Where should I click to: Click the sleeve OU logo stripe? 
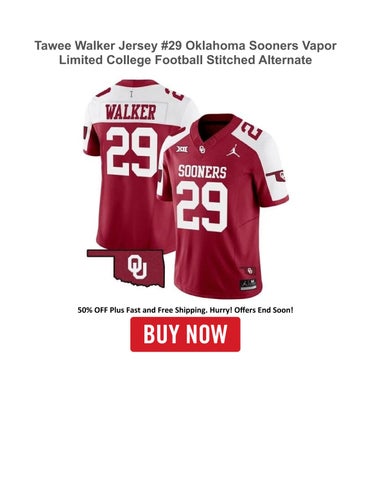coord(277,176)
